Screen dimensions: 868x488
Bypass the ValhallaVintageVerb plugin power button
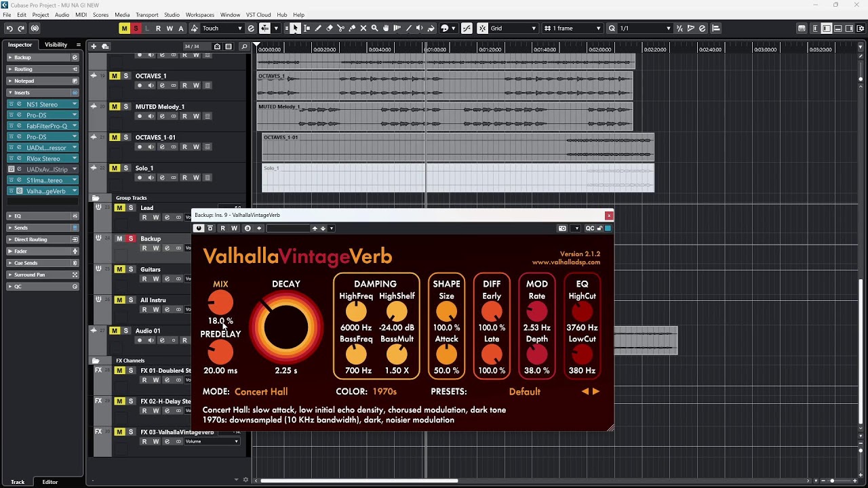[x=199, y=228]
